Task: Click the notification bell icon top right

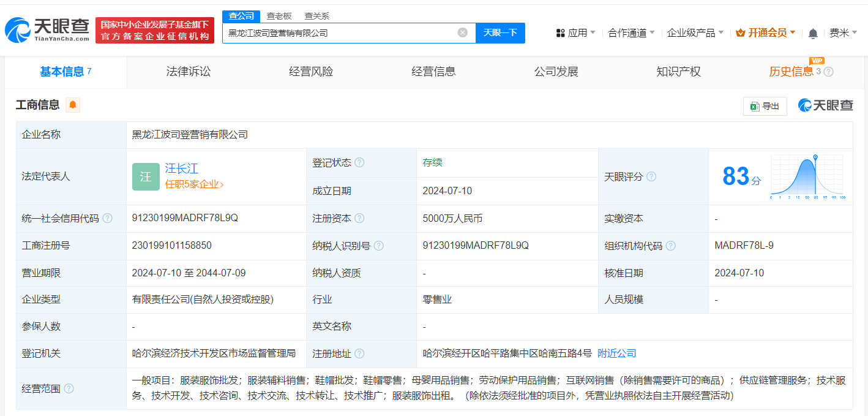Action: (812, 32)
